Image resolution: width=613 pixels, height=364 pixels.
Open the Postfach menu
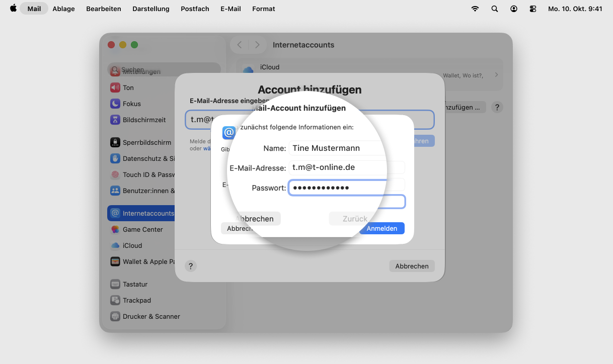pyautogui.click(x=195, y=9)
